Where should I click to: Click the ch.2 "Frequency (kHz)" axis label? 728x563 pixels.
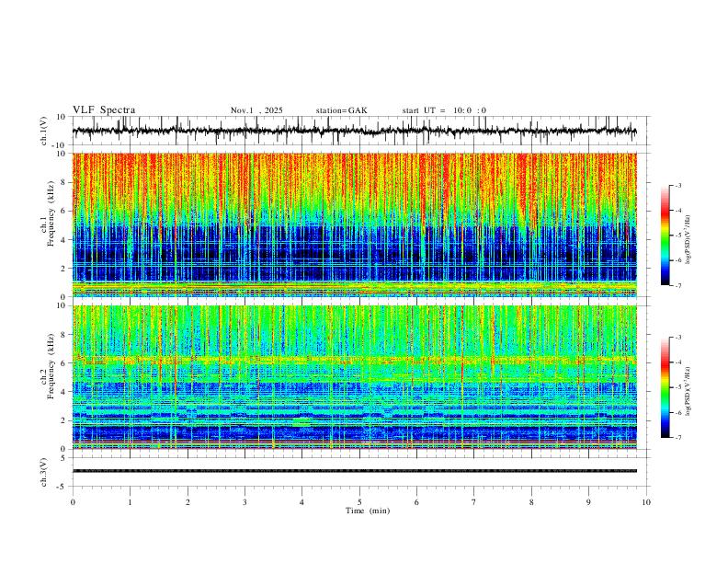pyautogui.click(x=51, y=366)
